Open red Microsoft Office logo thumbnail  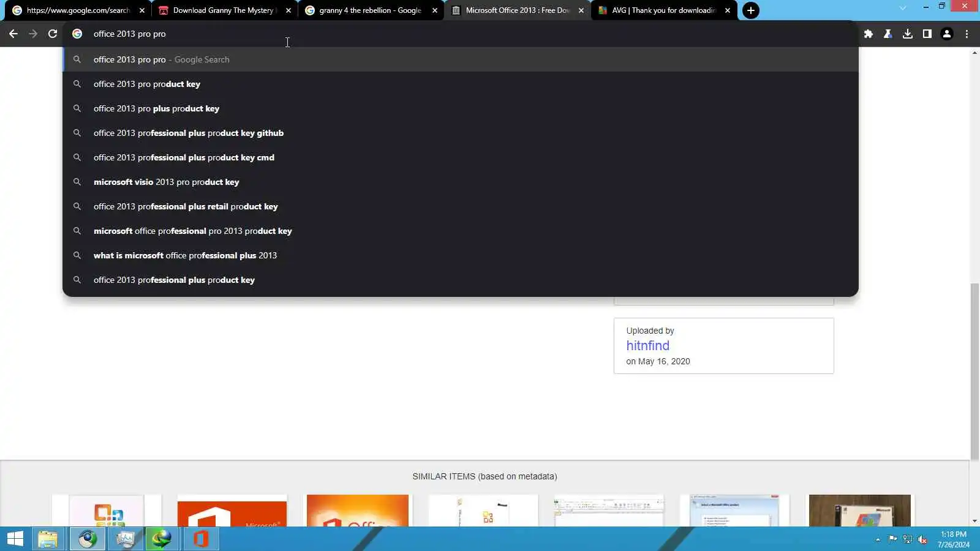click(x=232, y=511)
